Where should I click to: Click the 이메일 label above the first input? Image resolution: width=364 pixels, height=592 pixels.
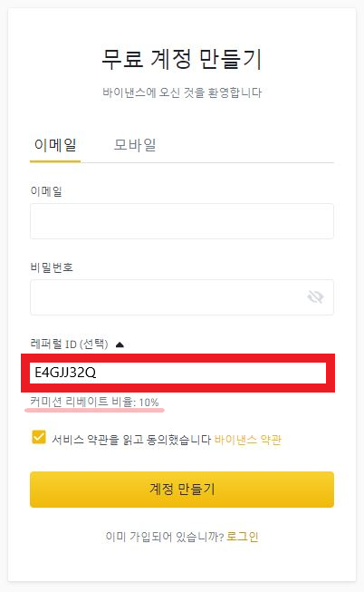click(x=46, y=191)
